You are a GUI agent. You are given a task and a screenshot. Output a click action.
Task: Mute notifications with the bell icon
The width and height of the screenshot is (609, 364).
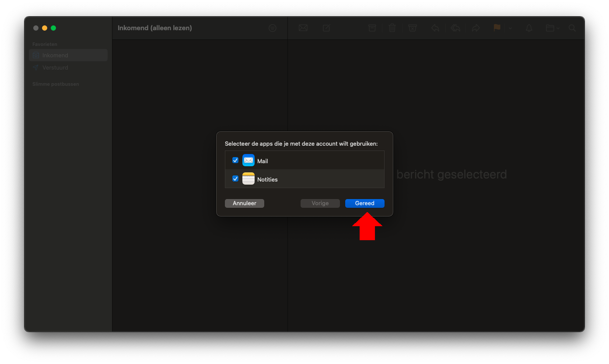point(529,28)
